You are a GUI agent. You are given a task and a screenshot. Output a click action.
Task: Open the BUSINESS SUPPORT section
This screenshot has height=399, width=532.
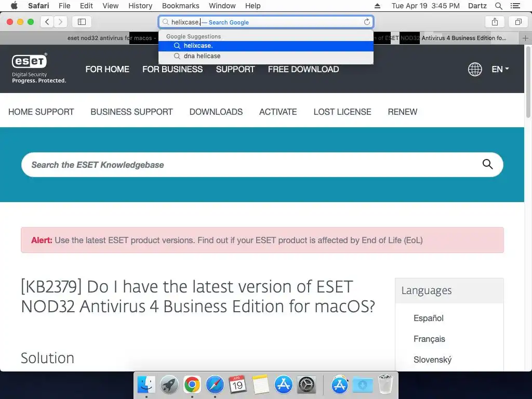131,112
